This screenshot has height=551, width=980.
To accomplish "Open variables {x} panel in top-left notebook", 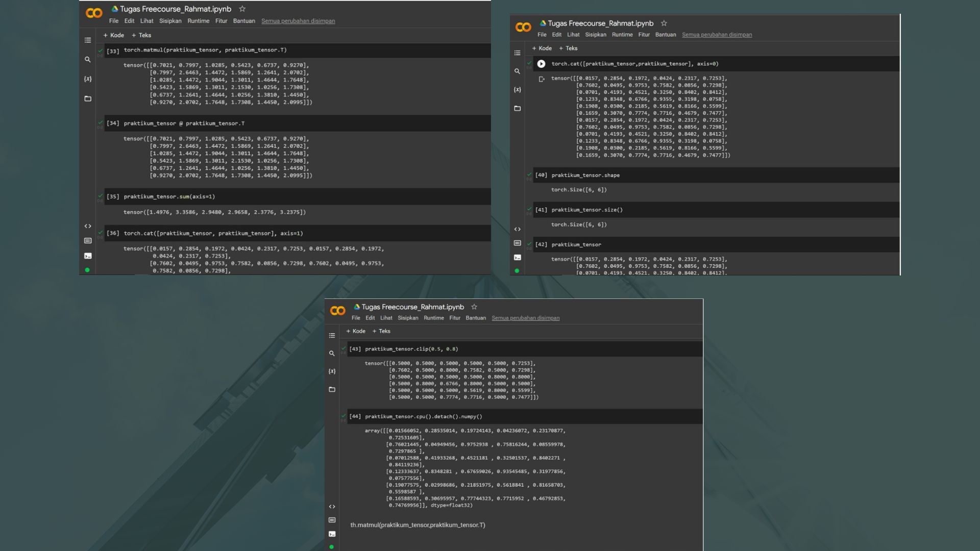I will pos(88,79).
